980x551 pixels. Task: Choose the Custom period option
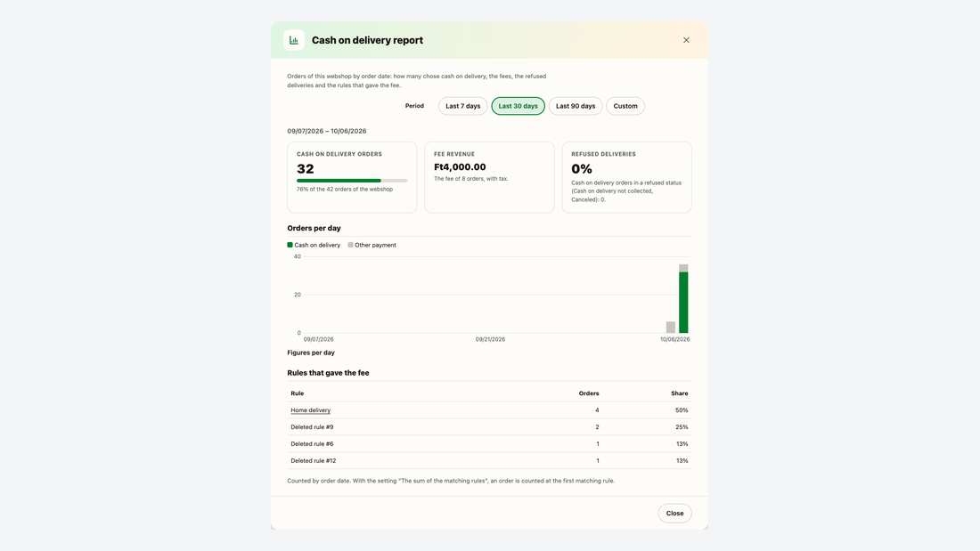(x=625, y=106)
